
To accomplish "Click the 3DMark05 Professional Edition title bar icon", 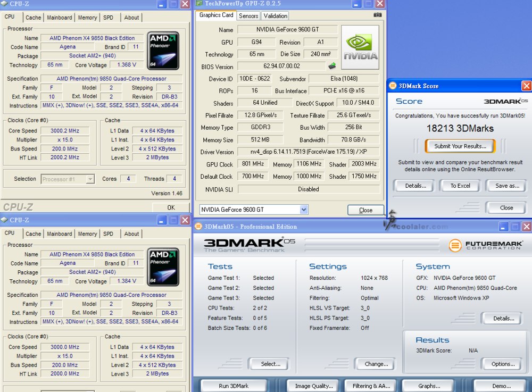I will click(x=198, y=227).
